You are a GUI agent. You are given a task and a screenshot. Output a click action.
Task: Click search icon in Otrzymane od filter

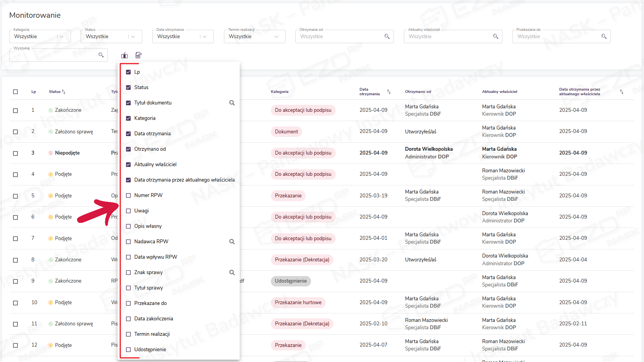(x=387, y=37)
